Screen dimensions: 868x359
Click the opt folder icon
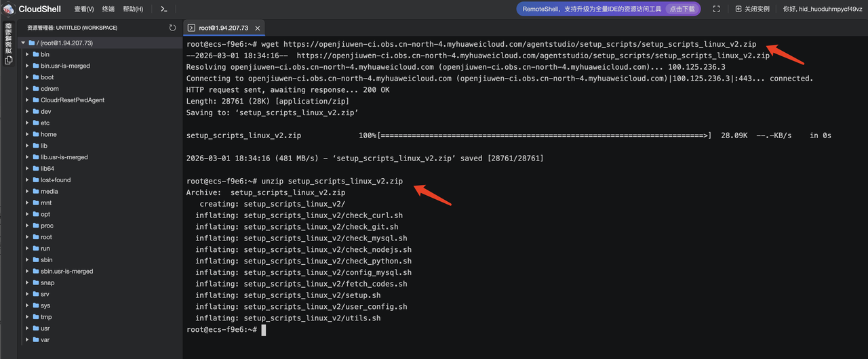pos(36,214)
